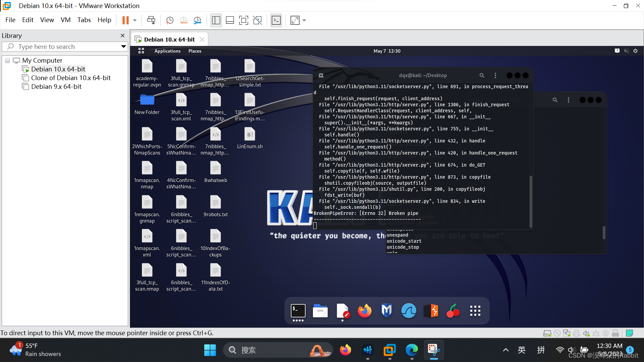Open the text editor in the dock

tap(342, 311)
